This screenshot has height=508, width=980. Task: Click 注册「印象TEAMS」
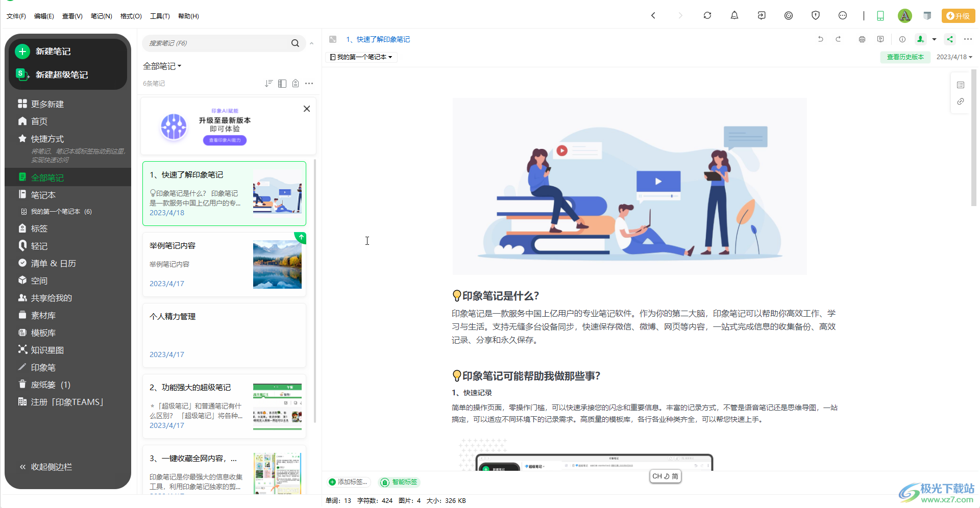point(67,402)
